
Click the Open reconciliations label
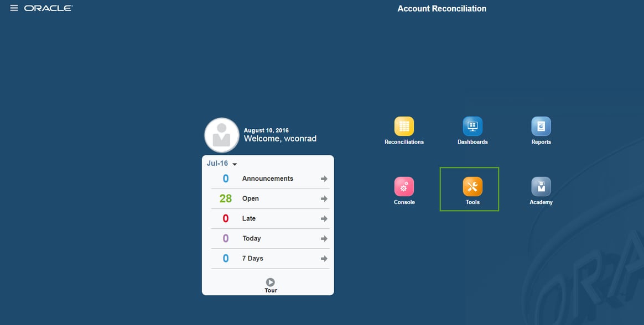pos(250,198)
